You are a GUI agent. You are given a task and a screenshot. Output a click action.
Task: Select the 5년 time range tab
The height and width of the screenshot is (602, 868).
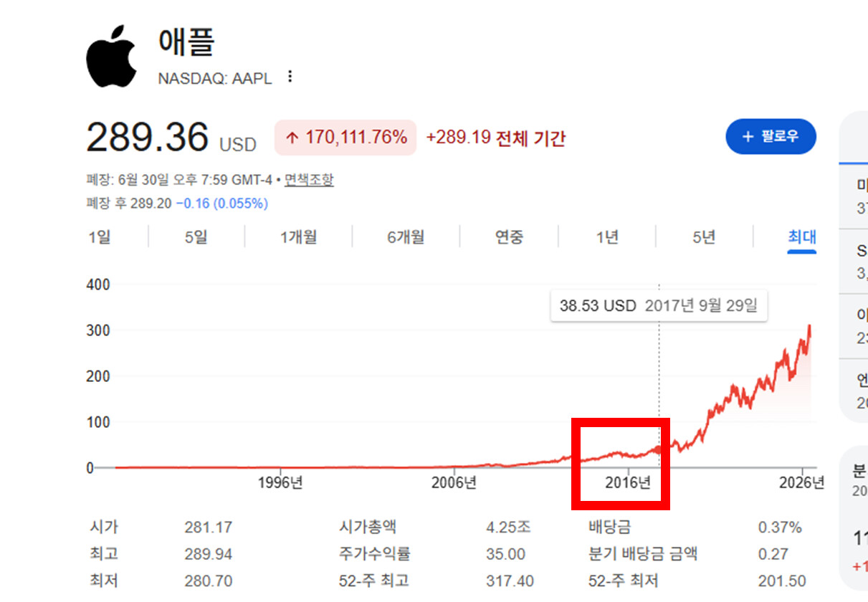704,236
